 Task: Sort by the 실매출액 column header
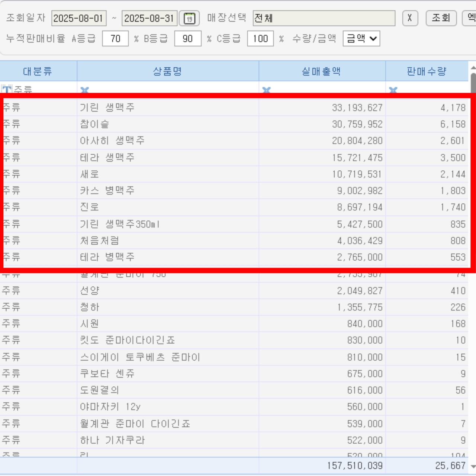click(322, 71)
